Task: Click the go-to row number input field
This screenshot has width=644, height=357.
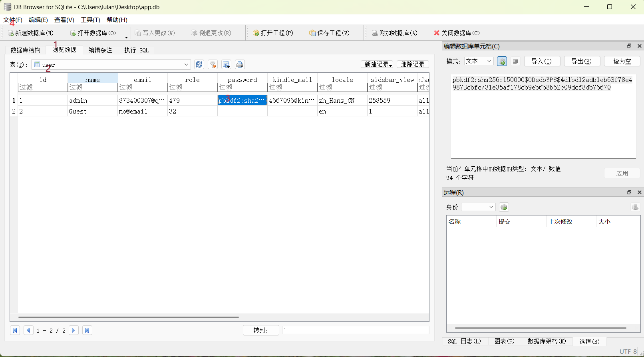Action: (x=356, y=330)
